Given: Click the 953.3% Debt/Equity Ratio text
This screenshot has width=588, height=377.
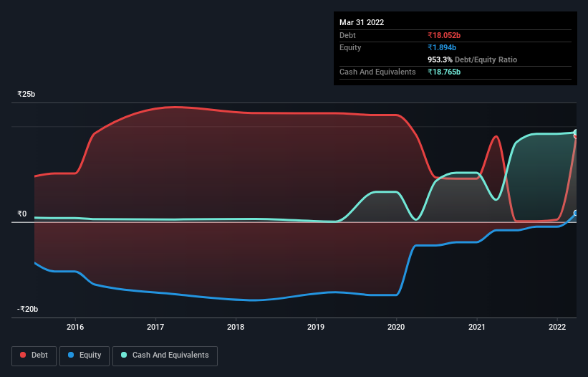Looking at the screenshot, I should click(473, 59).
